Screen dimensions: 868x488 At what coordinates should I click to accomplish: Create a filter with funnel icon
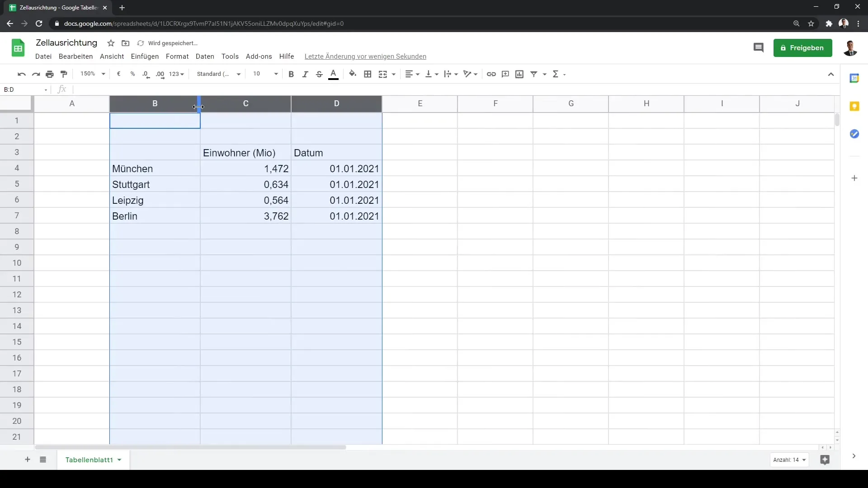pos(534,74)
